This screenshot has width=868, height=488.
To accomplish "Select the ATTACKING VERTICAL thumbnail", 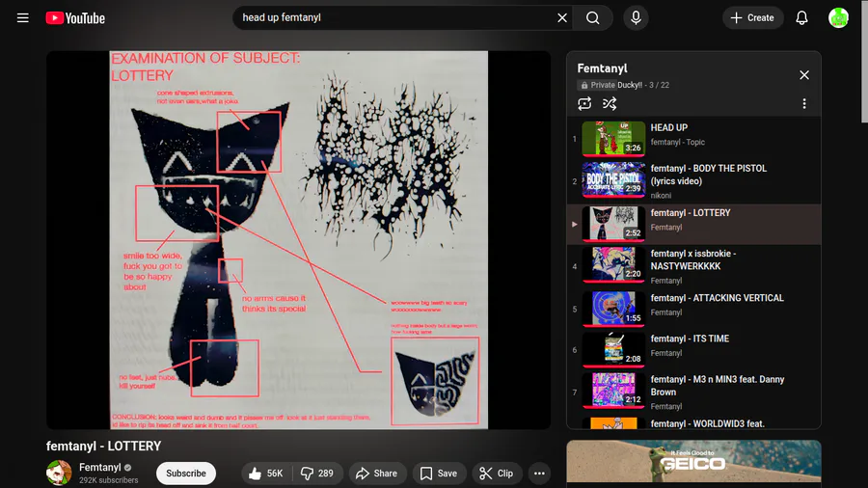I will pos(613,309).
